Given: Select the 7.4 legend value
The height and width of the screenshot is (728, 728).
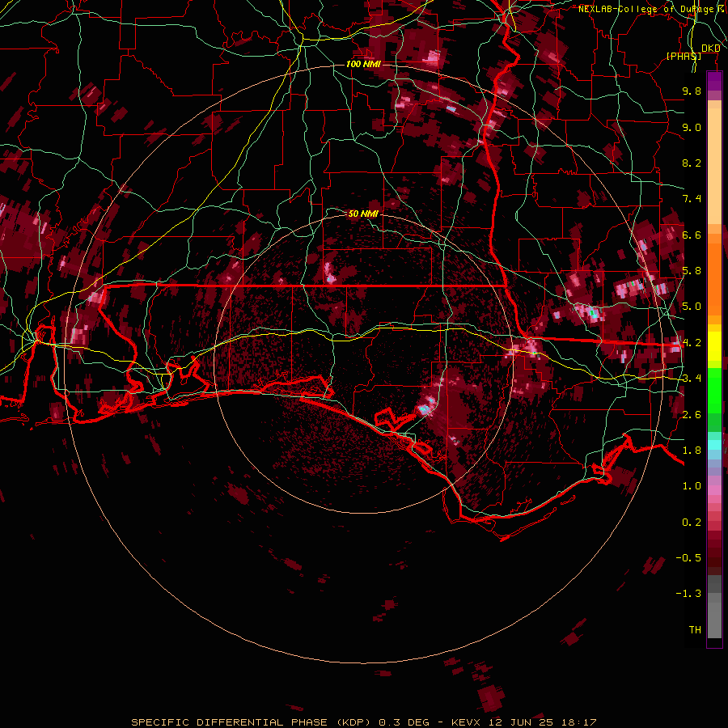Looking at the screenshot, I should [x=692, y=199].
